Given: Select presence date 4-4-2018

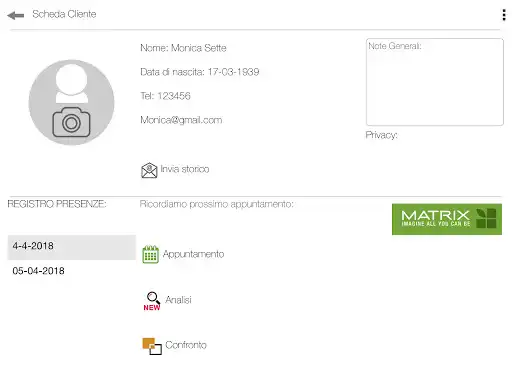Looking at the screenshot, I should click(72, 247).
